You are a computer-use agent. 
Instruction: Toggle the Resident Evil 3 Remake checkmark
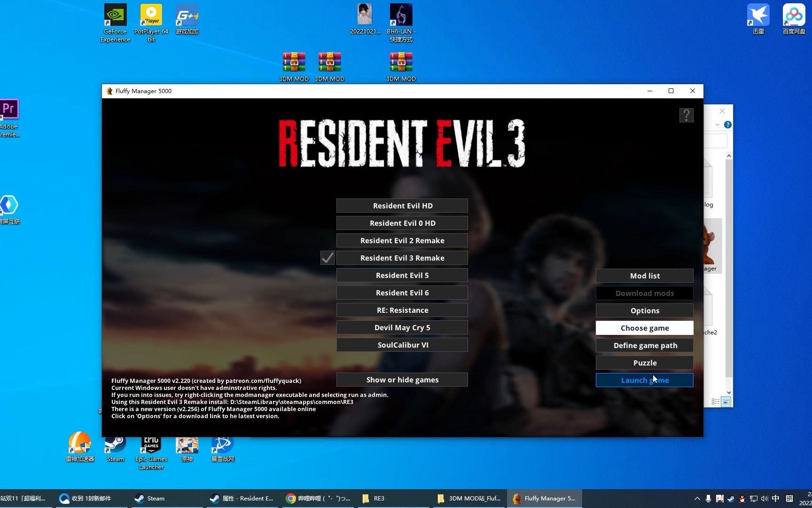tap(328, 258)
